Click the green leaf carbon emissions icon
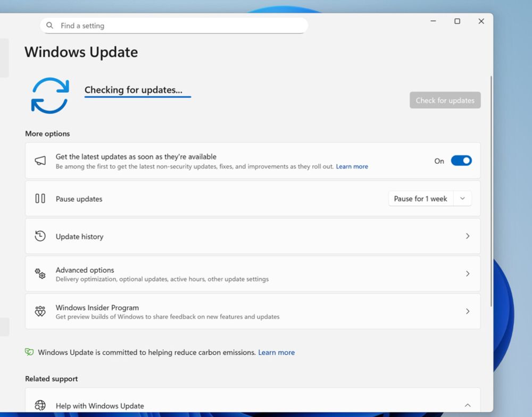This screenshot has height=417, width=532. click(x=29, y=352)
